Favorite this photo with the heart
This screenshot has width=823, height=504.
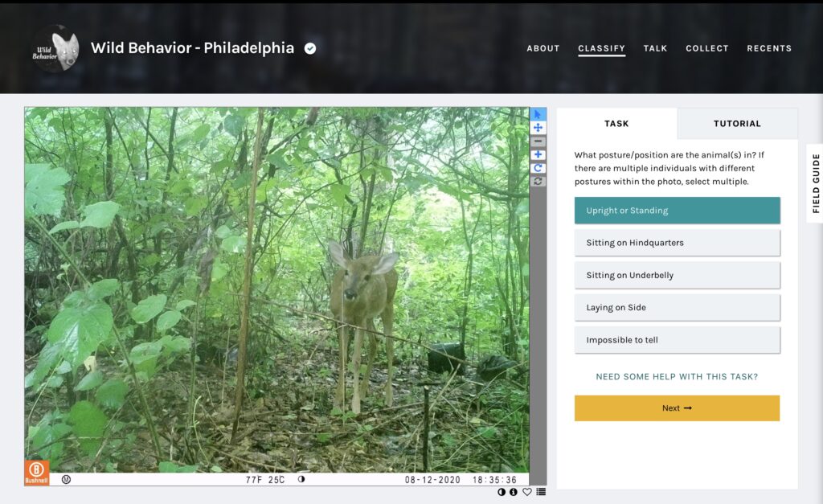[x=527, y=492]
